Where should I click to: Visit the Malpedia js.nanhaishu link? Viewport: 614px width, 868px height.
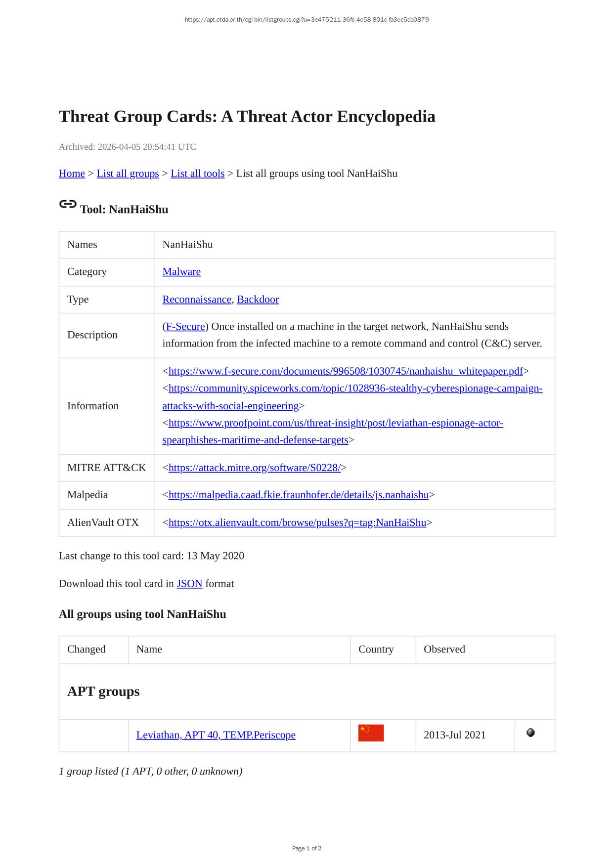[x=299, y=495]
